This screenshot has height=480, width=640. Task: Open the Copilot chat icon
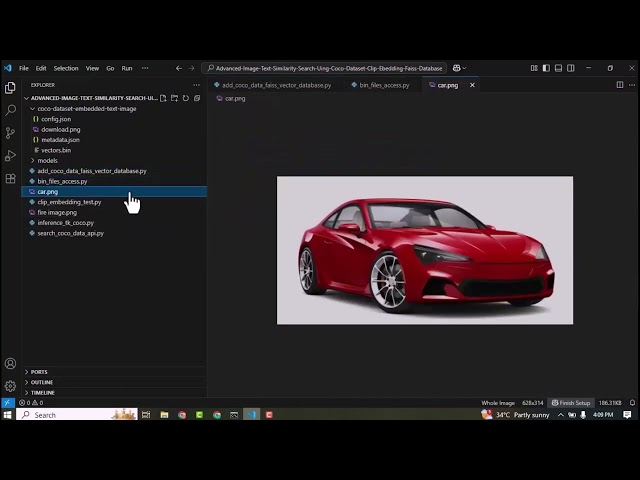pyautogui.click(x=457, y=68)
